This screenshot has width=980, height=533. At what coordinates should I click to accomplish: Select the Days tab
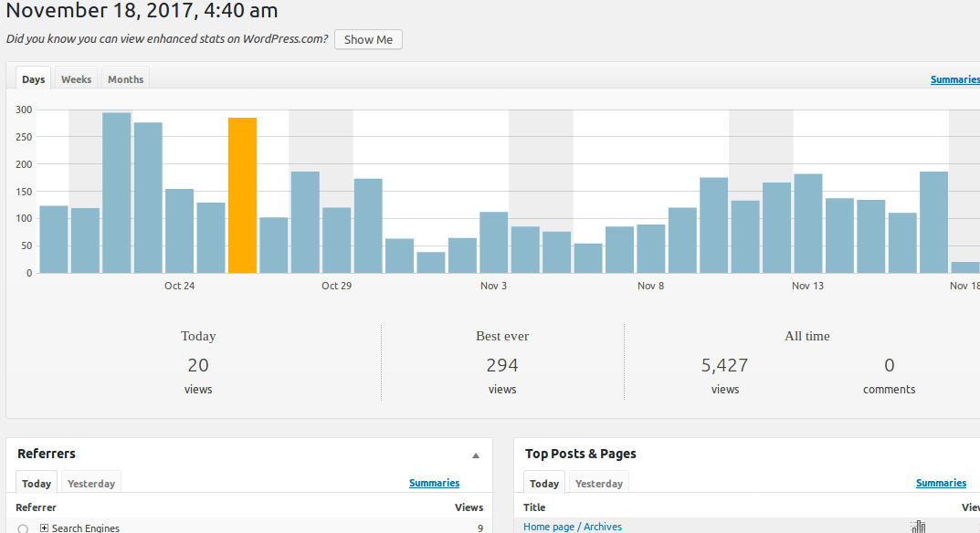(33, 78)
